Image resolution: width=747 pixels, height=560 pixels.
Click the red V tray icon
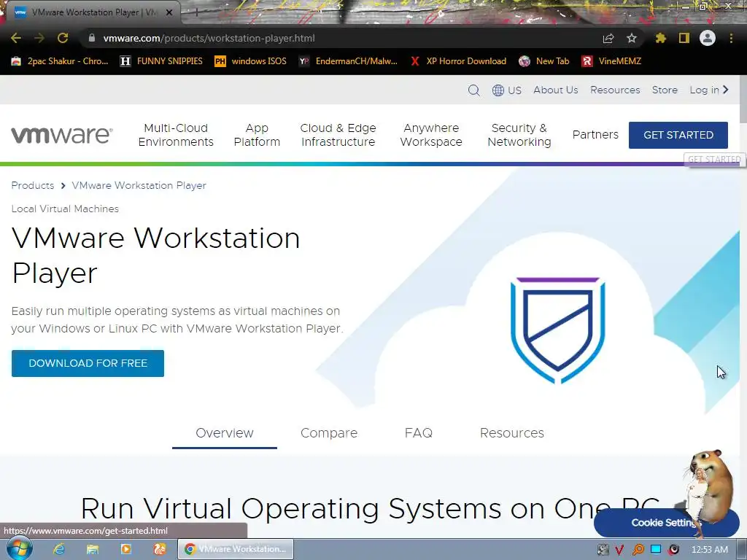pos(619,550)
